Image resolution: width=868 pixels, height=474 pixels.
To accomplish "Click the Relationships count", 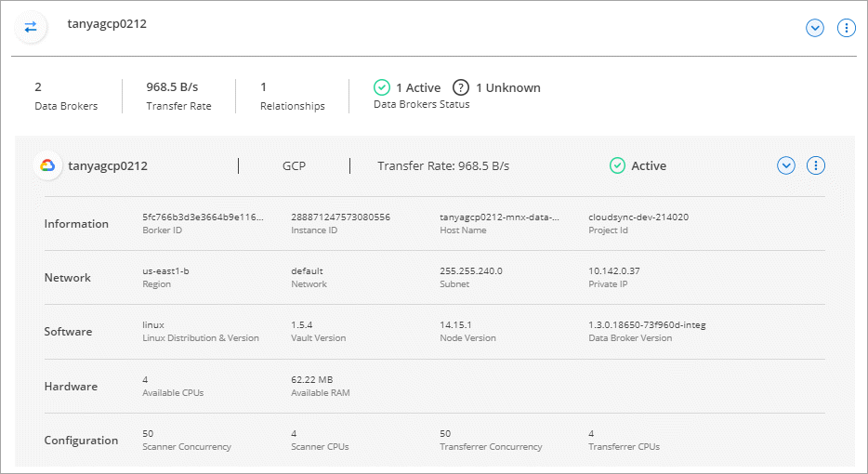I will click(x=264, y=87).
